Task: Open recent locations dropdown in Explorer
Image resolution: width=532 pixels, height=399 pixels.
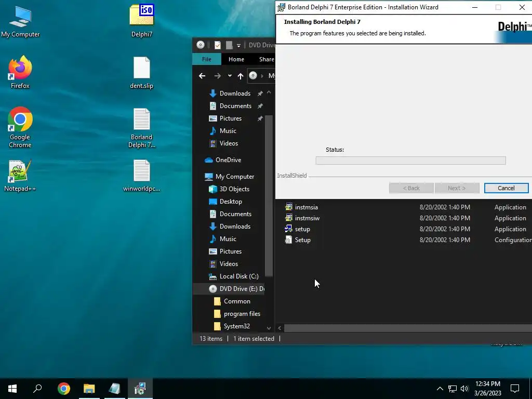Action: (x=230, y=76)
